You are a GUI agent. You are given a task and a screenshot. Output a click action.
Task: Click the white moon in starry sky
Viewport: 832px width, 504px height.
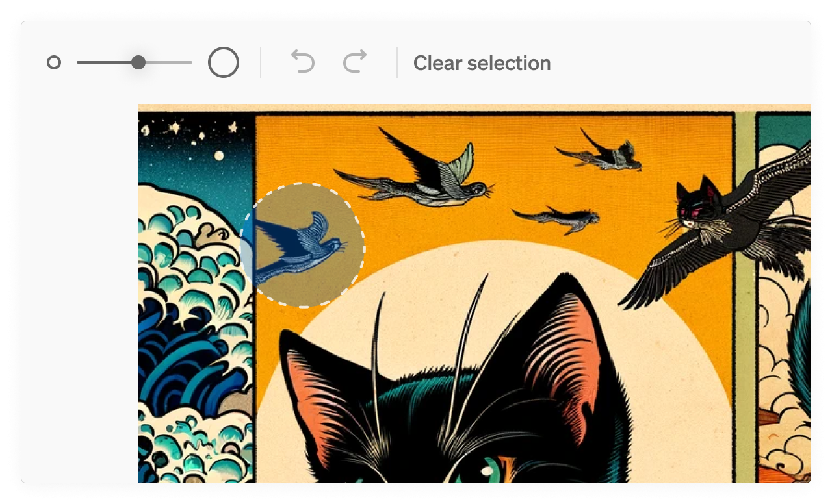(x=220, y=155)
